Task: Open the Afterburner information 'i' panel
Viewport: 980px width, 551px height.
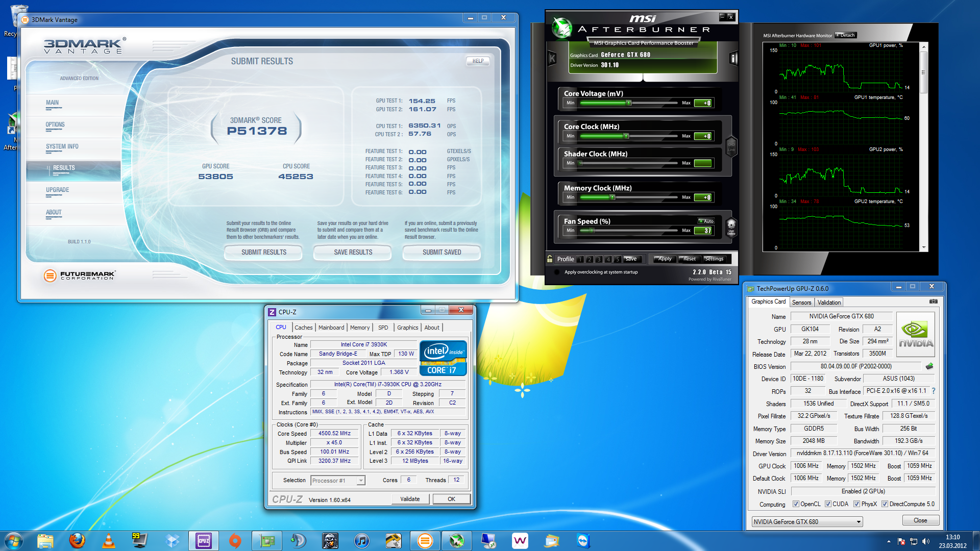Action: 734,59
